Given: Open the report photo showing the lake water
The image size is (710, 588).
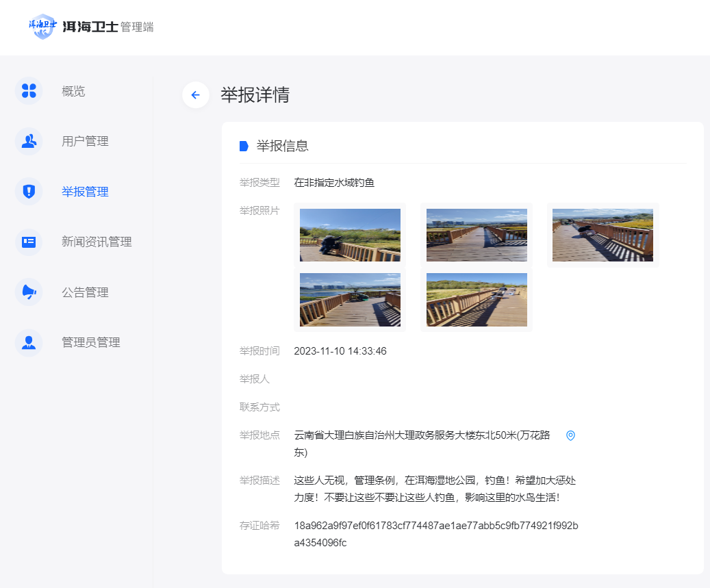Looking at the screenshot, I should click(350, 300).
